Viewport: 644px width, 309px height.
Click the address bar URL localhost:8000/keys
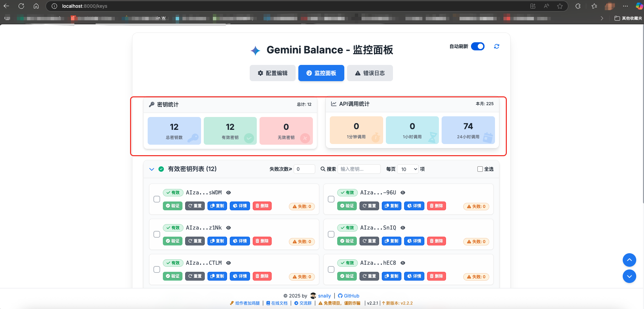coord(84,6)
